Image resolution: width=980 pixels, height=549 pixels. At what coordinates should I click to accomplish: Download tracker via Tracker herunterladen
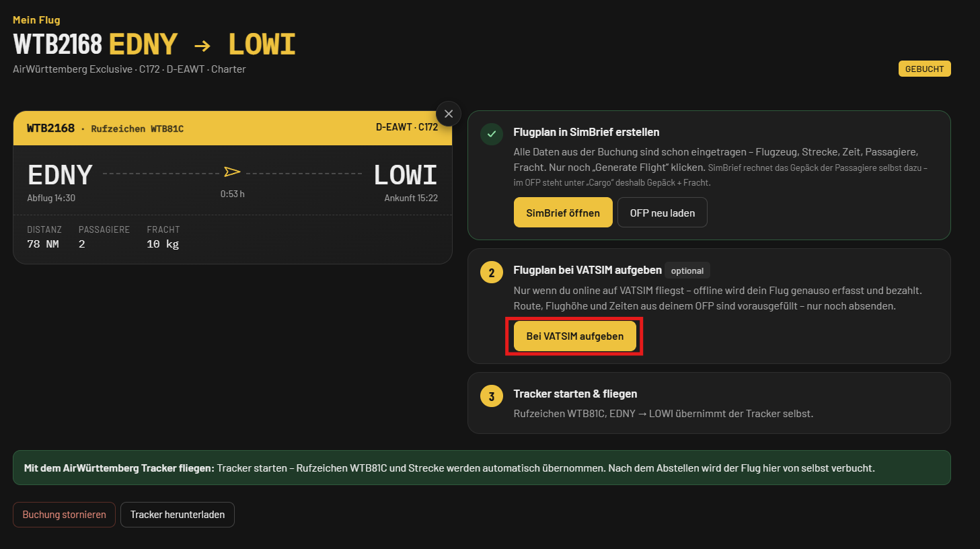click(x=178, y=515)
